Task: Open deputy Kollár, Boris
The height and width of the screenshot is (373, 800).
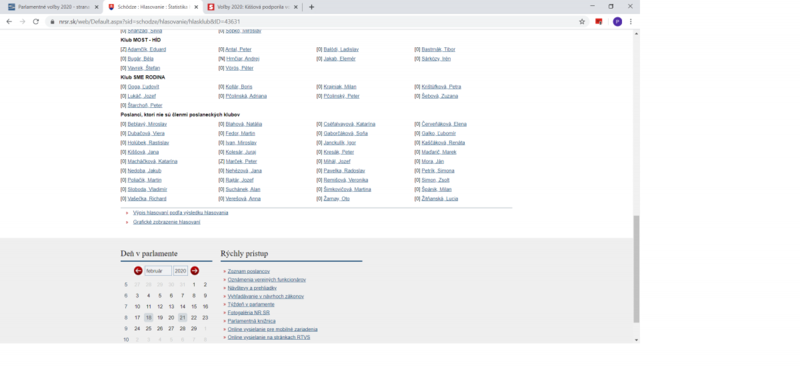Action: coord(239,87)
